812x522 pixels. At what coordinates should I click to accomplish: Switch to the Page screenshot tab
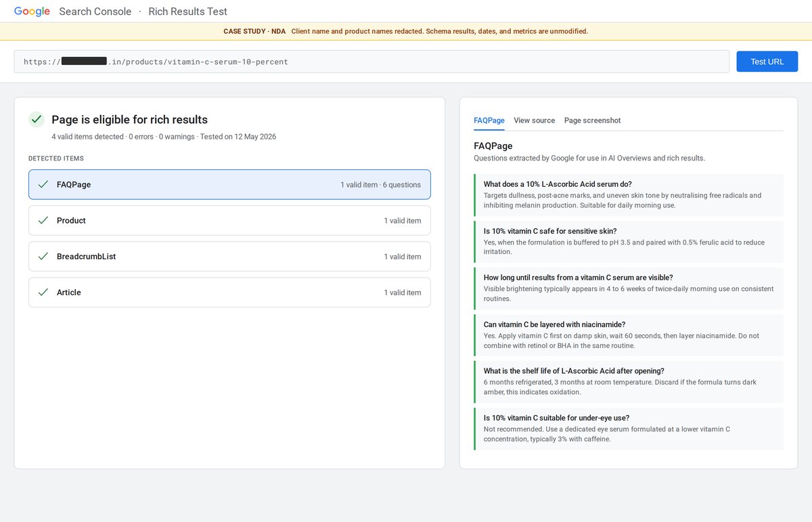[592, 121]
